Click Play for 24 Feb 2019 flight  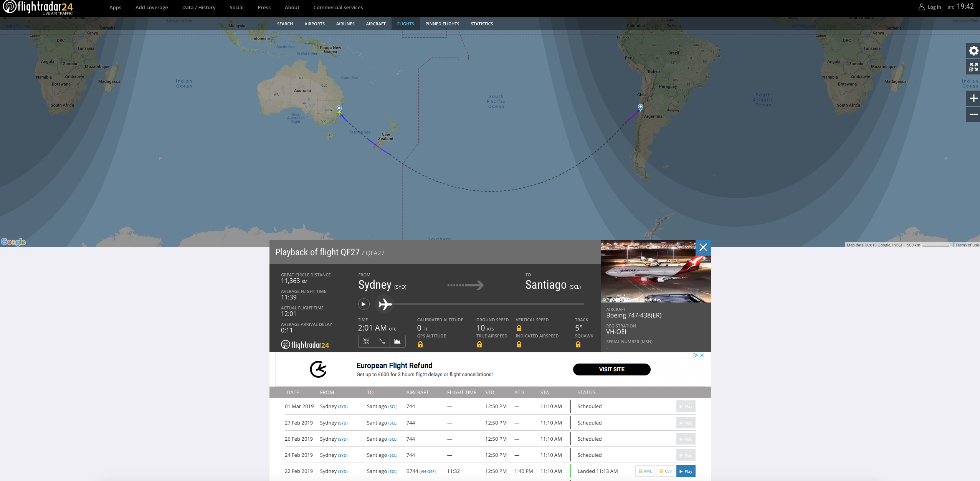tap(686, 455)
